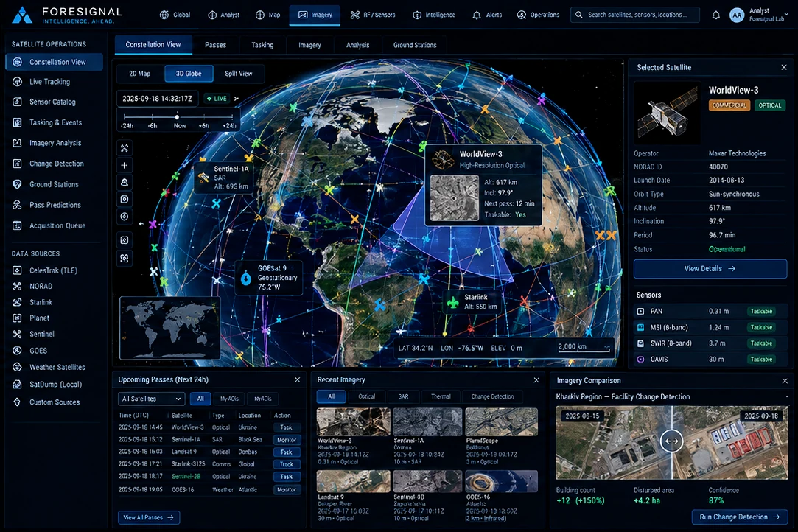Switch to 3D Globe view
This screenshot has width=798, height=532.
pos(189,73)
